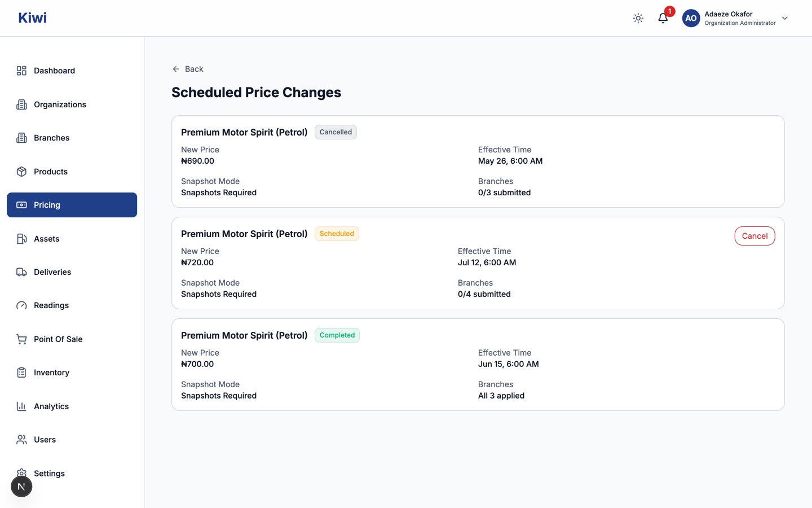Click Snapshots Required in the Cancelled card
The image size is (812, 508).
pos(219,192)
